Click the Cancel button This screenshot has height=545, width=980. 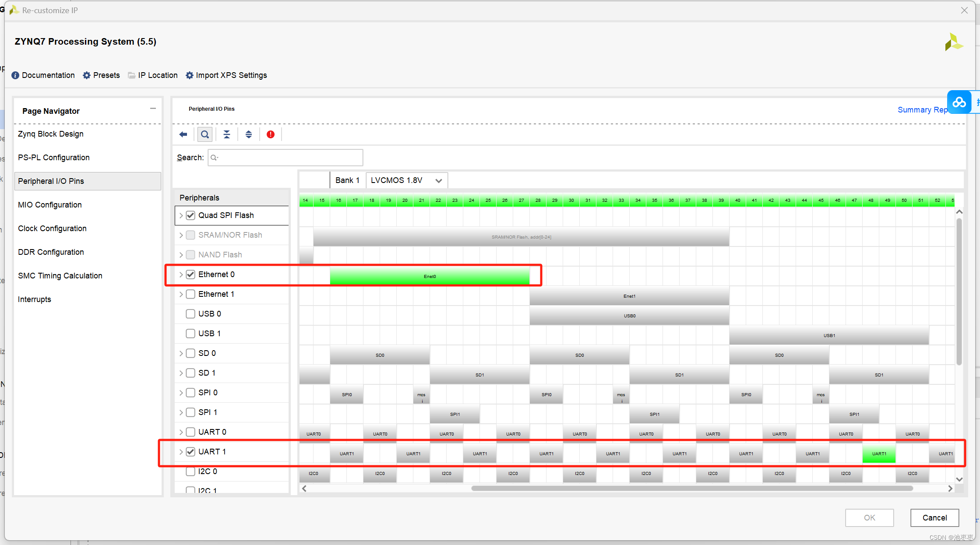coord(934,518)
